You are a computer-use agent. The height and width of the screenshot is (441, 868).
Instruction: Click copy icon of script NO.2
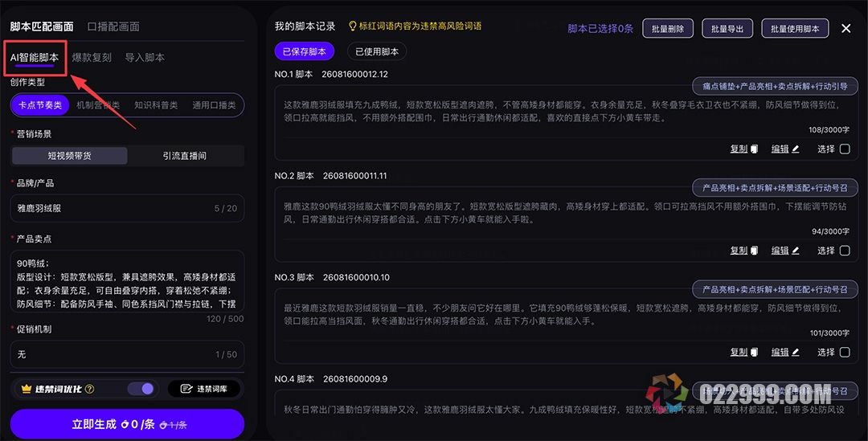click(x=754, y=251)
